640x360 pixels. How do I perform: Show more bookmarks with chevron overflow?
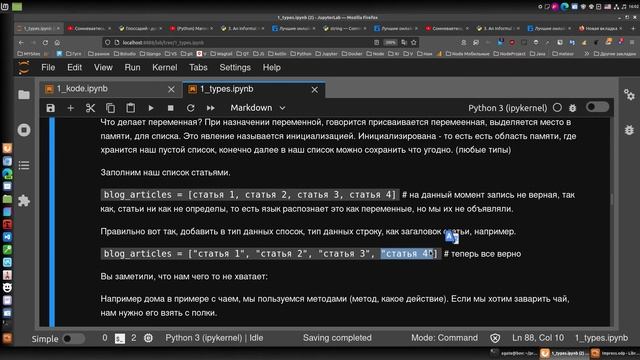click(x=587, y=53)
